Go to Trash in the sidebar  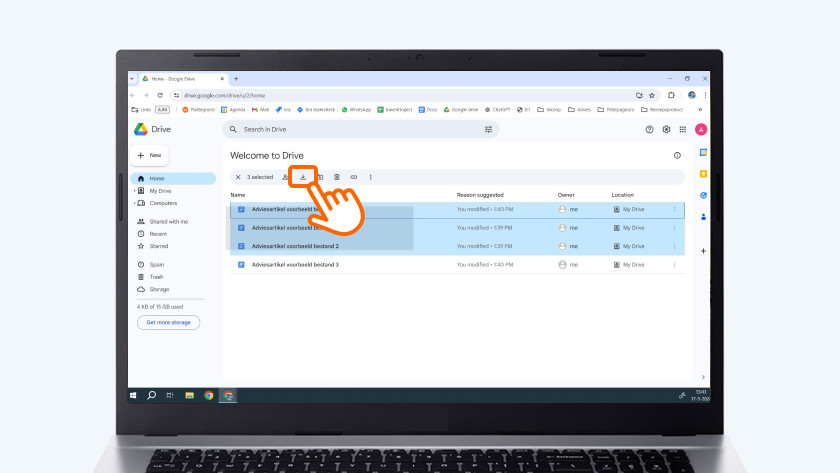156,277
